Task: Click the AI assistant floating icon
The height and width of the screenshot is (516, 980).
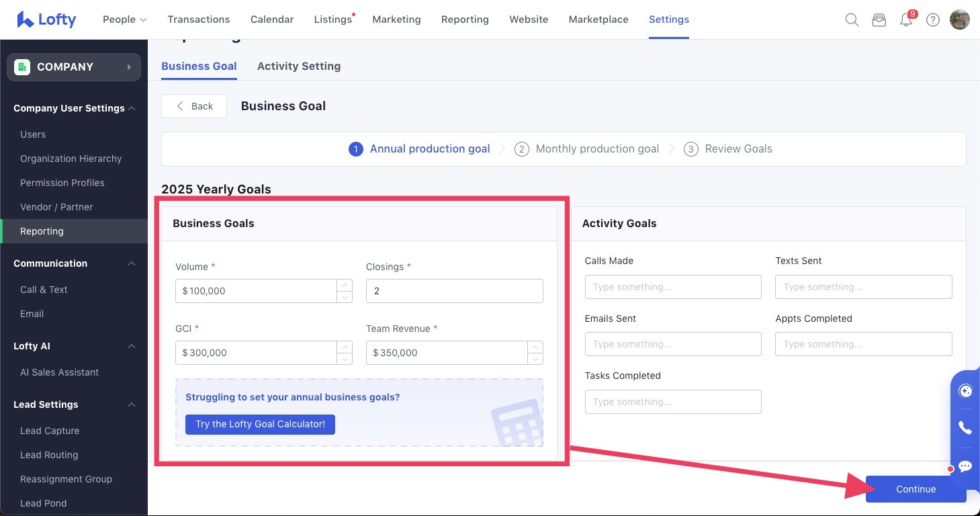Action: 965,391
